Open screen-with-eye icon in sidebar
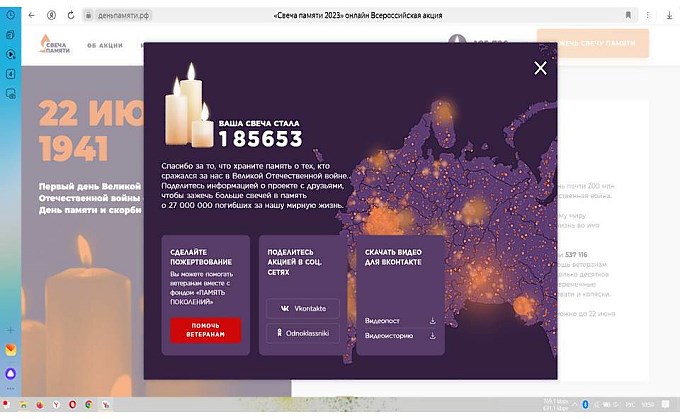The width and height of the screenshot is (680, 419). [x=10, y=93]
